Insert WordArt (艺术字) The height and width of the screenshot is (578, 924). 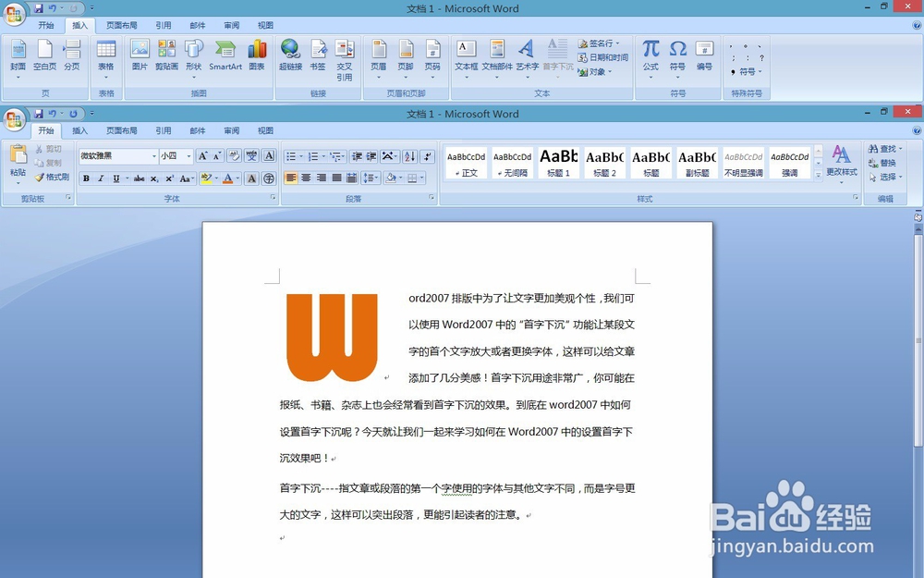pos(528,59)
